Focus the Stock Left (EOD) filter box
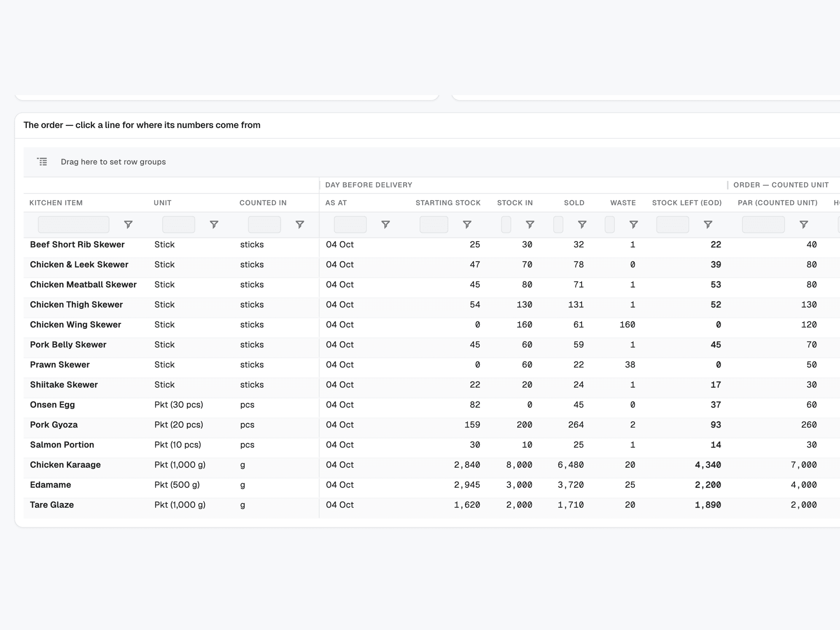840x630 pixels. click(673, 225)
